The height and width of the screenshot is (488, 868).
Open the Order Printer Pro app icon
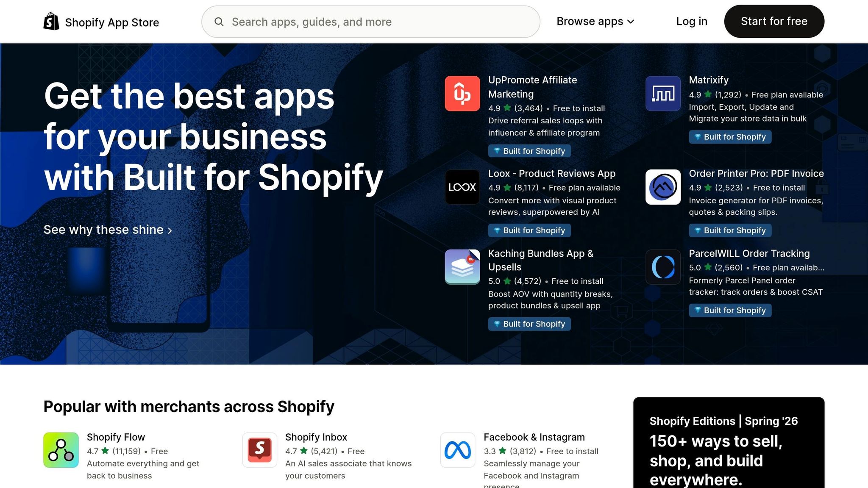pos(663,187)
